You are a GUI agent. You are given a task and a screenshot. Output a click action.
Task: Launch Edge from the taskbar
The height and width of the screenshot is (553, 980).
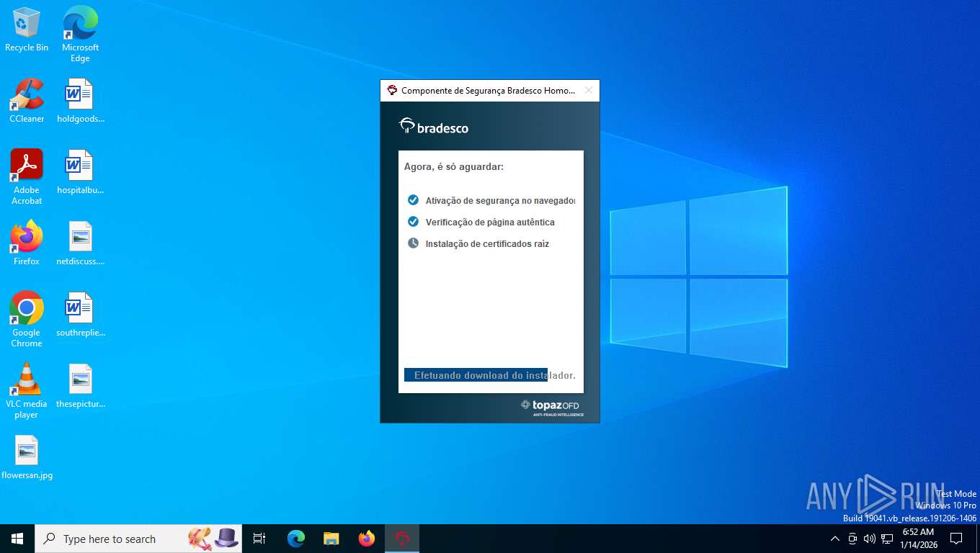tap(295, 539)
